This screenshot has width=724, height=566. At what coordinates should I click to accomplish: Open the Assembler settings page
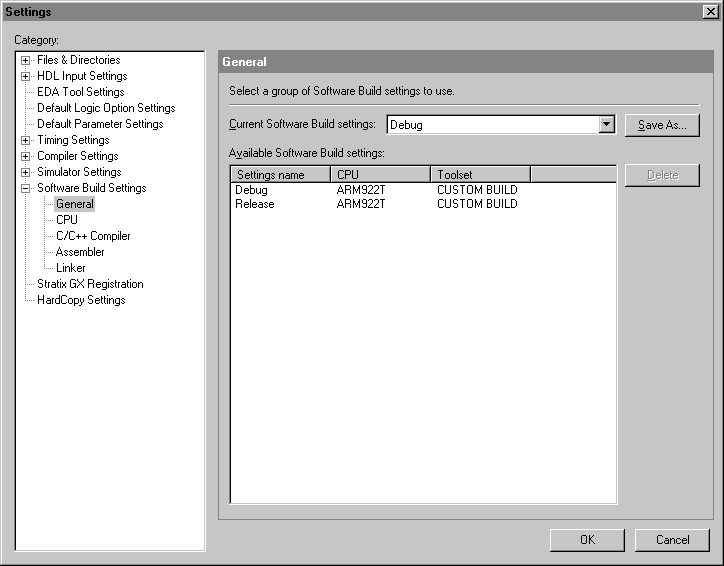click(x=80, y=252)
